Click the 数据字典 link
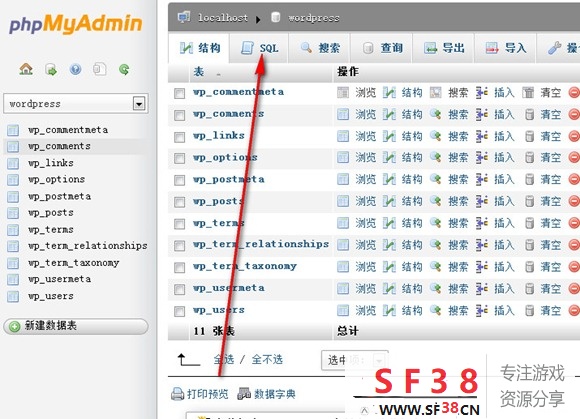 (x=274, y=394)
